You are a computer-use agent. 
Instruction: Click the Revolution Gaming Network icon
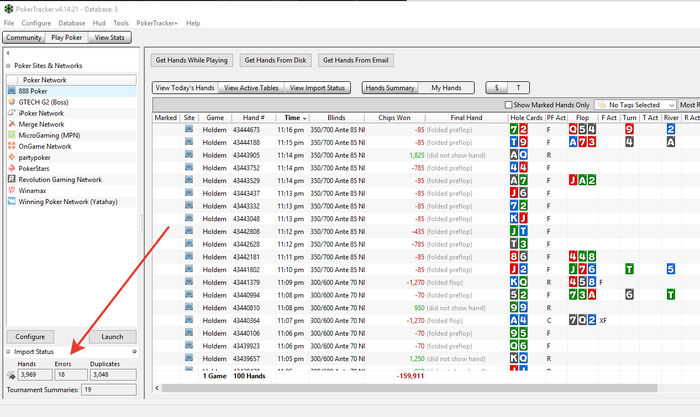[12, 179]
